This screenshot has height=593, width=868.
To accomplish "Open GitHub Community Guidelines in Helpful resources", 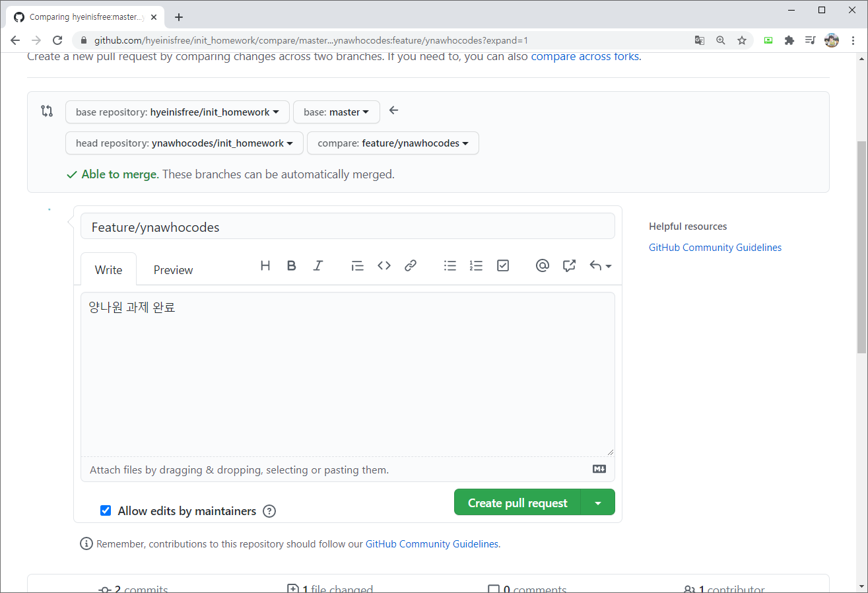I will pyautogui.click(x=715, y=248).
